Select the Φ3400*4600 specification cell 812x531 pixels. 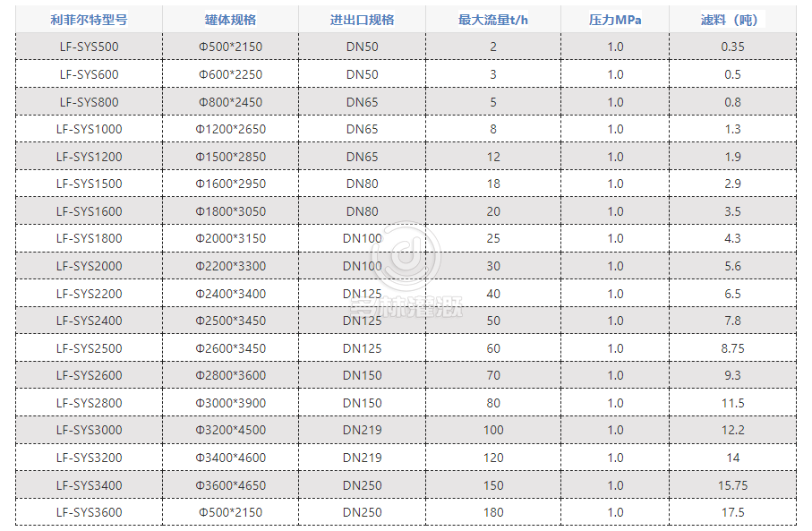click(x=230, y=458)
